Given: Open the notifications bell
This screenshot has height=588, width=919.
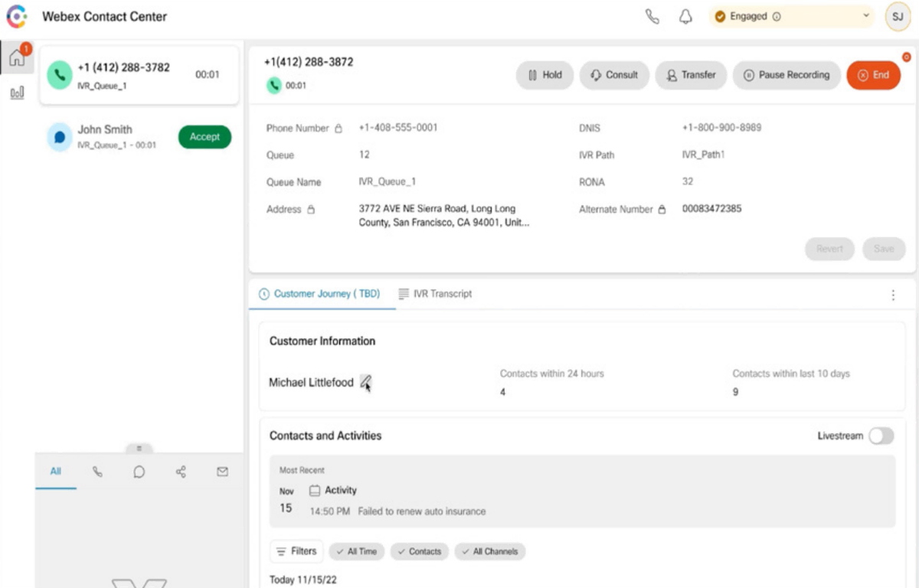Looking at the screenshot, I should tap(685, 17).
